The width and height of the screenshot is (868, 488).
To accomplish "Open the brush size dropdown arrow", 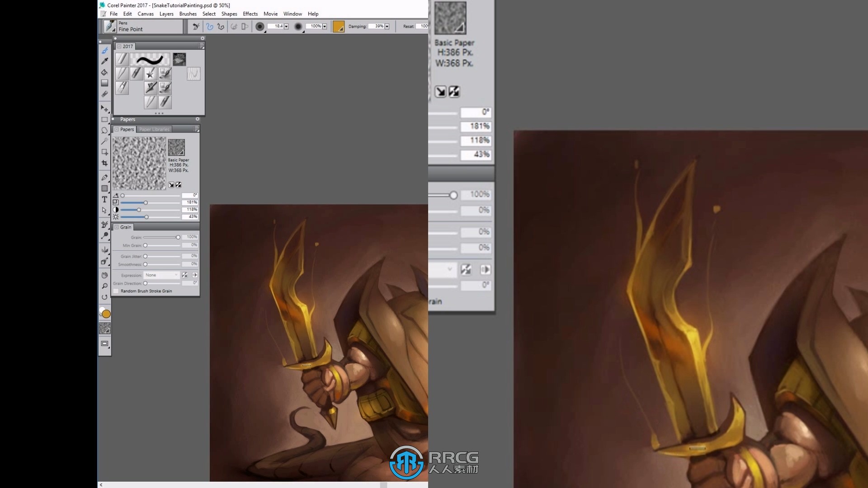I will (x=286, y=26).
